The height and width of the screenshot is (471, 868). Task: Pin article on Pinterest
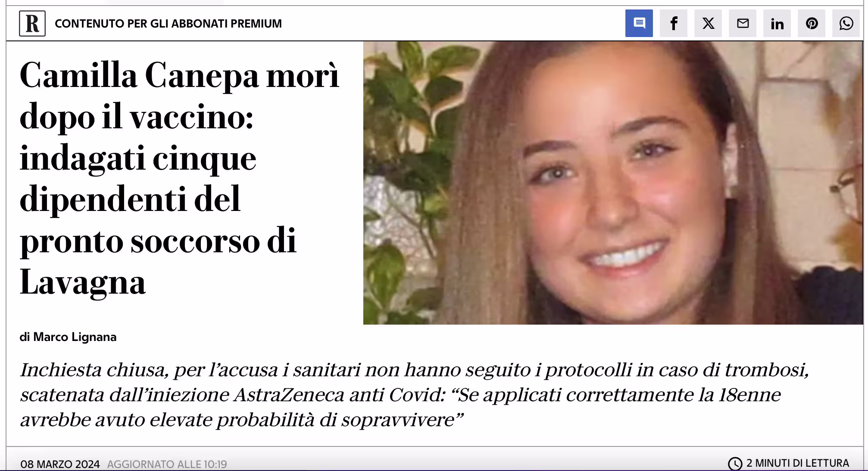coord(811,23)
